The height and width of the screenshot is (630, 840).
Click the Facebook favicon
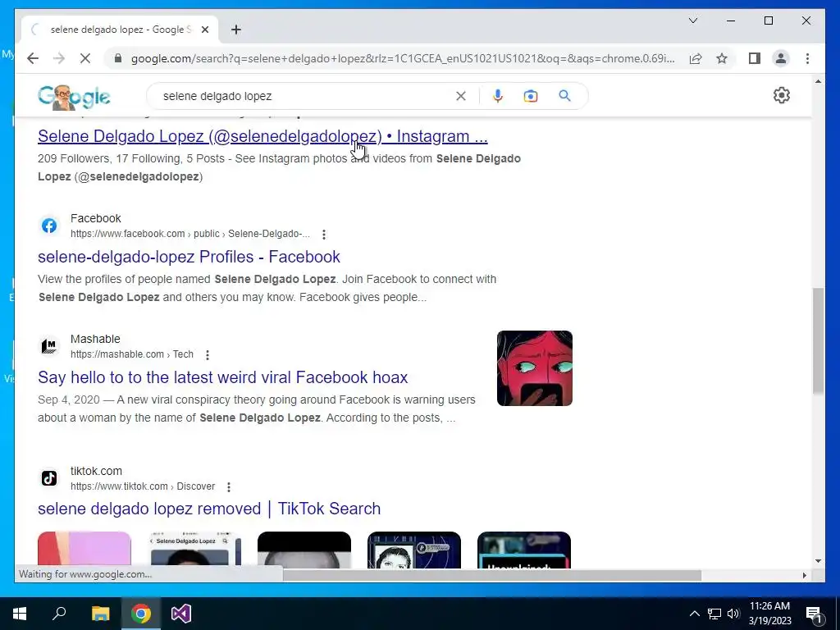[x=48, y=226]
